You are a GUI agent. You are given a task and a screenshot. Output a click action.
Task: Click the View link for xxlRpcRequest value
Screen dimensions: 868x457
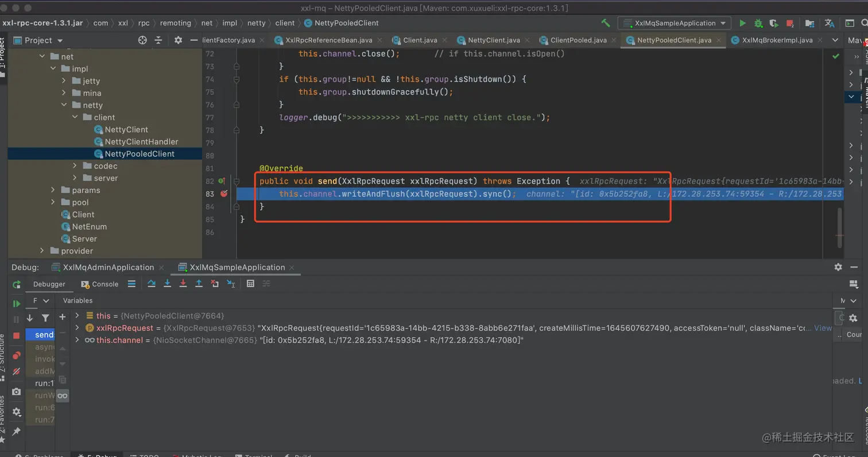(823, 328)
